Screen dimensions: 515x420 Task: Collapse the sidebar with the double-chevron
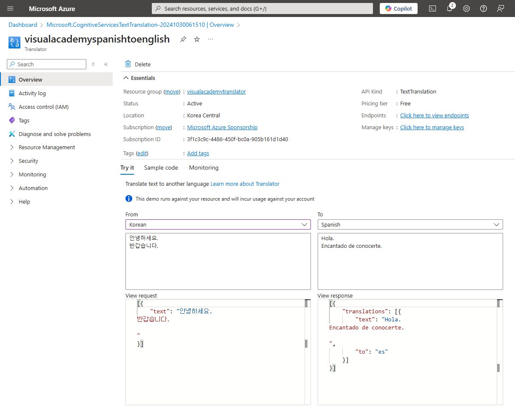click(x=106, y=64)
